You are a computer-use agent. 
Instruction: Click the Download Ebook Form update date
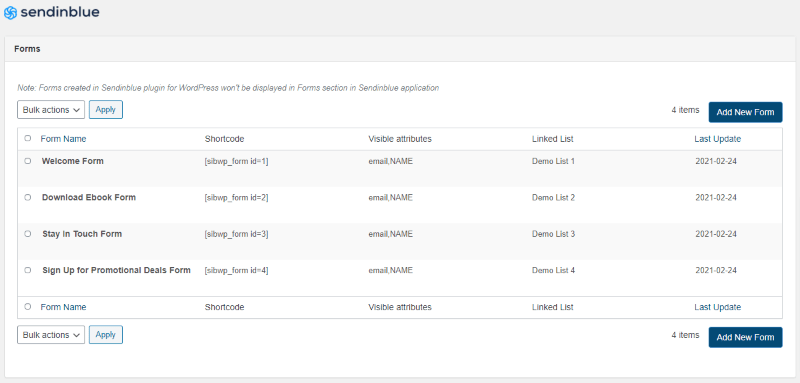point(716,197)
